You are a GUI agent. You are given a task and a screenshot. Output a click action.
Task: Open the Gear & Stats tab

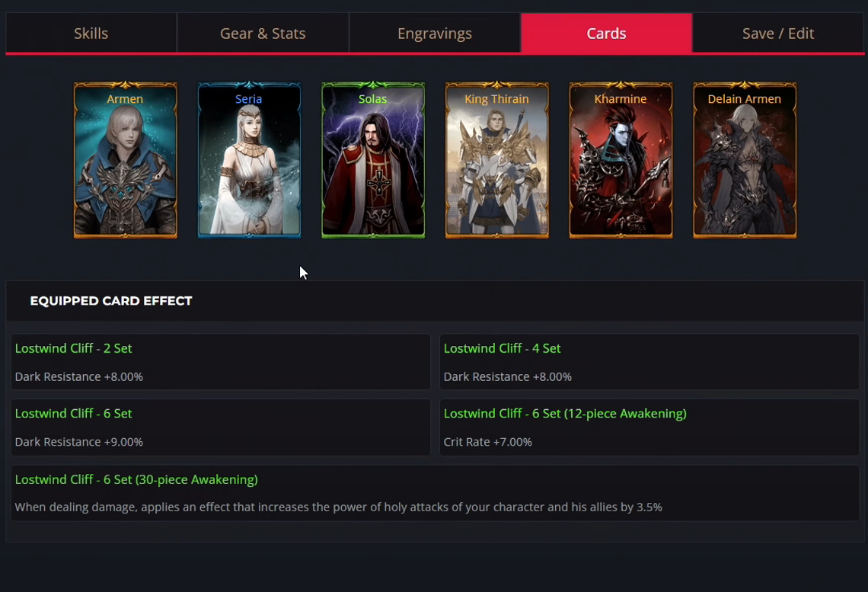(263, 34)
